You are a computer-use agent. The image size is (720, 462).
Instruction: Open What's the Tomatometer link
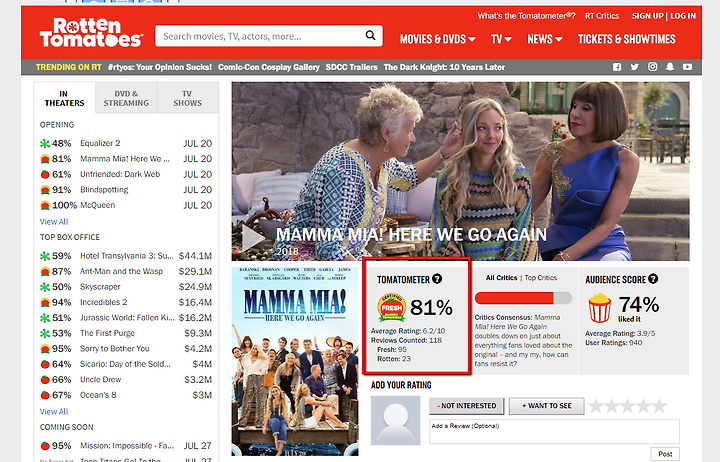pos(526,16)
